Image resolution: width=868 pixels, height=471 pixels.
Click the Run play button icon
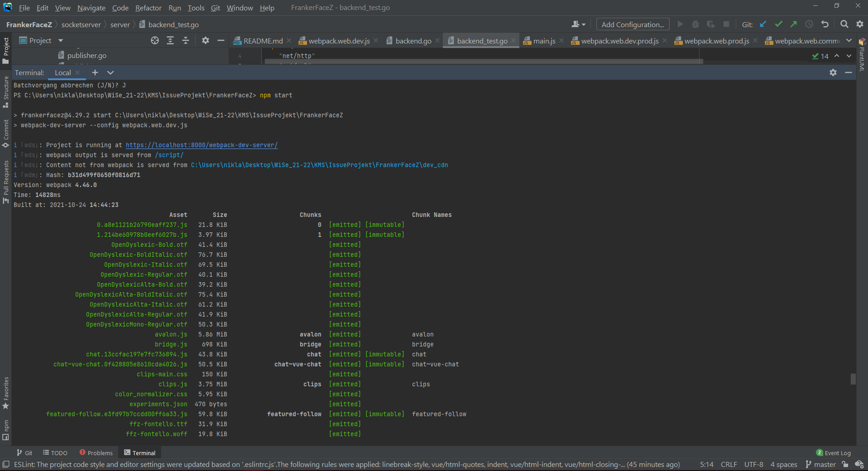pos(680,24)
